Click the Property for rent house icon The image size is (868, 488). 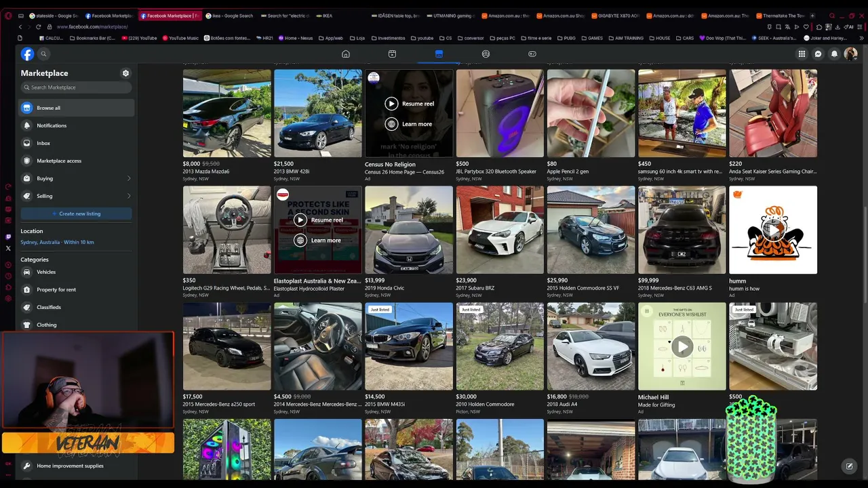point(26,289)
